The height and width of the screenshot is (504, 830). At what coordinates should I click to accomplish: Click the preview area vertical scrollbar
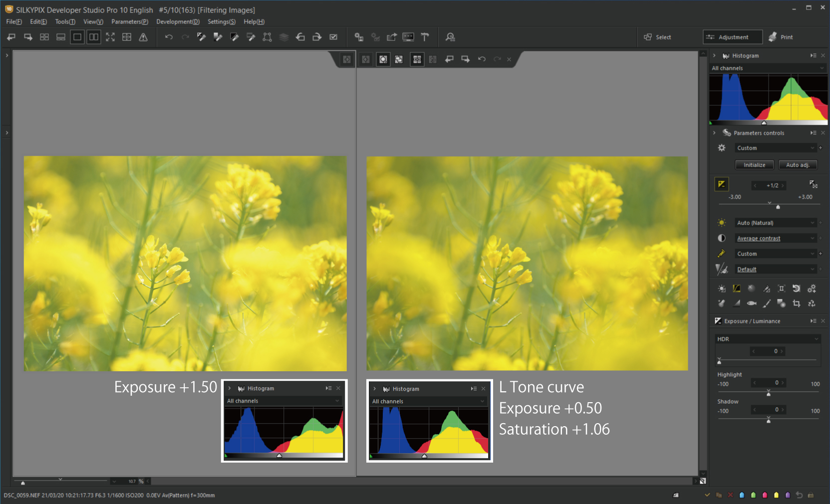tap(703, 263)
